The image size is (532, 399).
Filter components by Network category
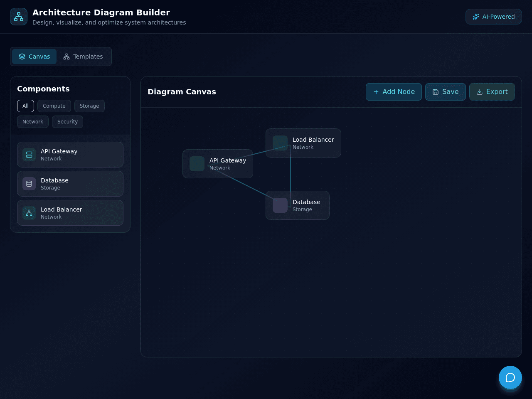(x=33, y=122)
